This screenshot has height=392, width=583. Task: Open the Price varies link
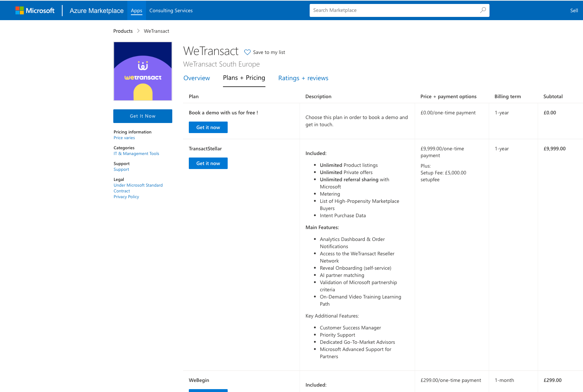click(124, 138)
